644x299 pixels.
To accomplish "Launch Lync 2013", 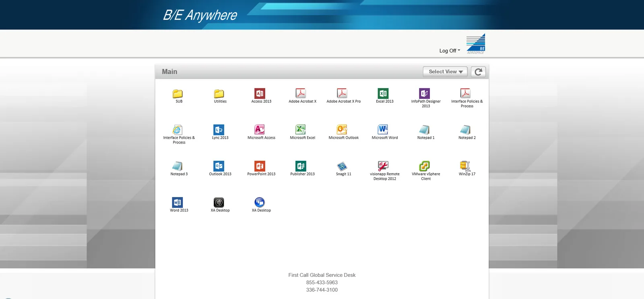I will (x=219, y=130).
